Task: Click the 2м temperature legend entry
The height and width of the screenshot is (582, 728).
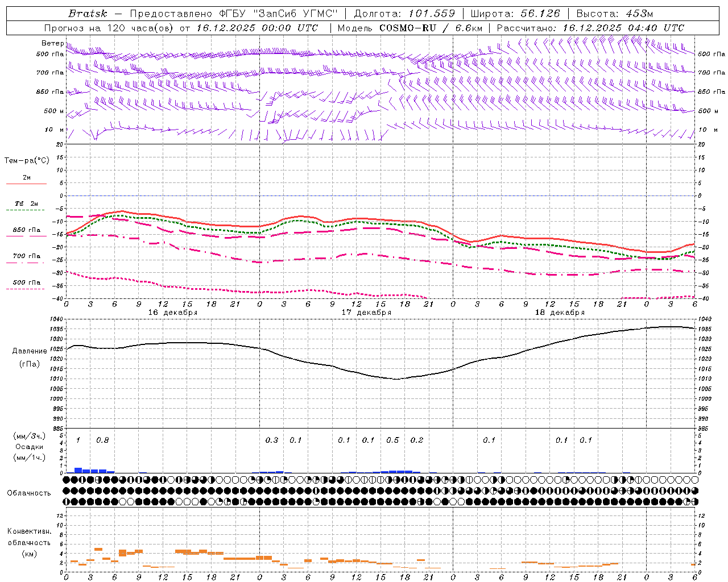Action: [x=27, y=177]
